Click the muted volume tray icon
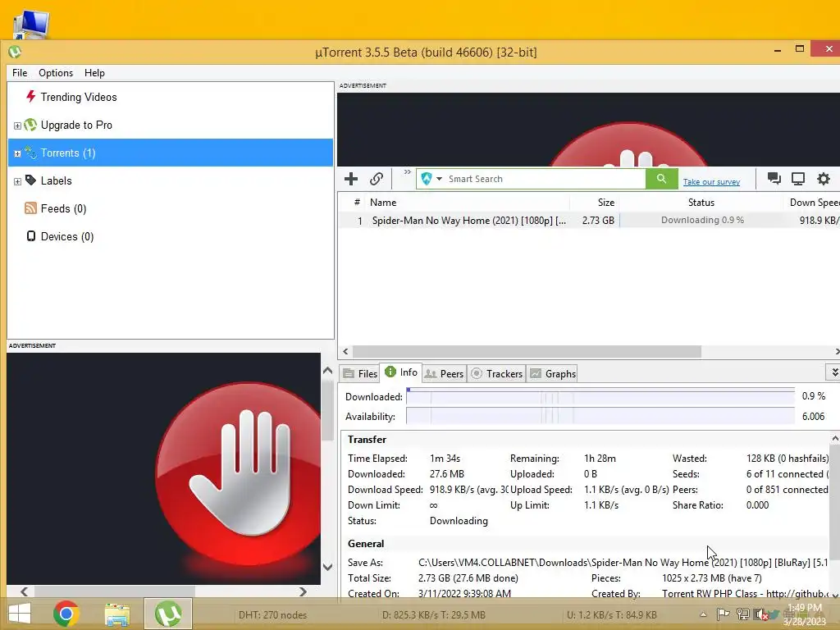Image resolution: width=840 pixels, height=630 pixels. (x=760, y=614)
